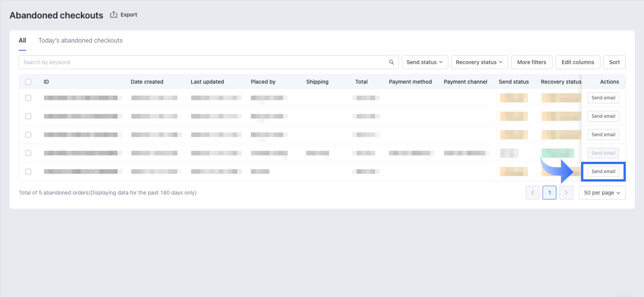Open the 50 per page dropdown
This screenshot has height=297, width=644.
tap(602, 193)
